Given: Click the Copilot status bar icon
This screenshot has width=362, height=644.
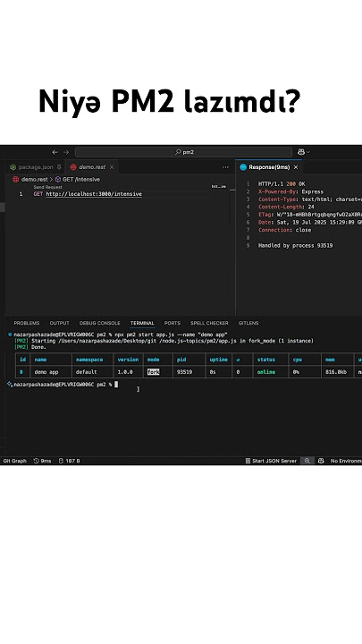Looking at the screenshot, I should pos(321,462).
